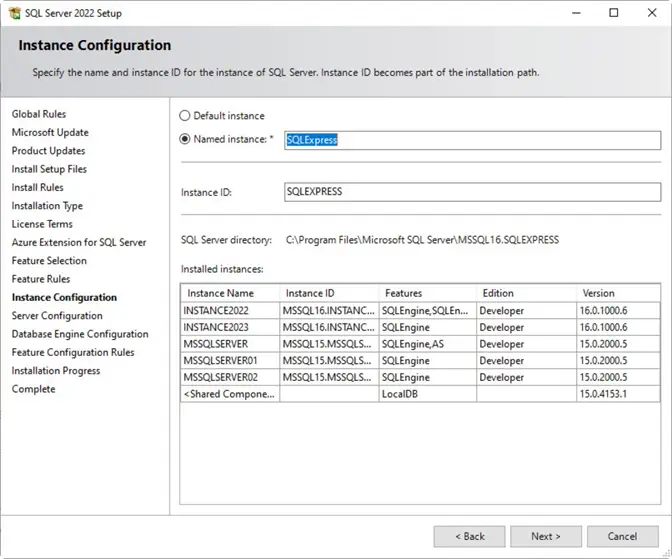Maximize the setup window

coord(614,13)
